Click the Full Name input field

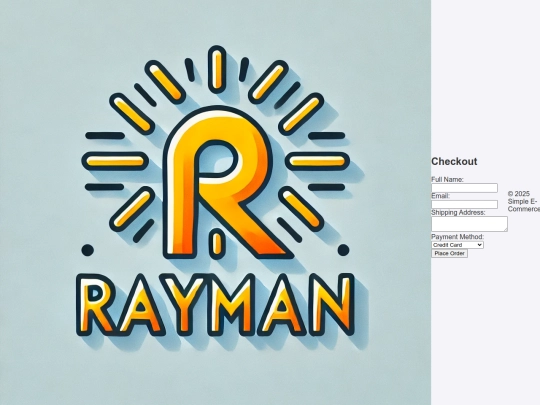click(464, 188)
